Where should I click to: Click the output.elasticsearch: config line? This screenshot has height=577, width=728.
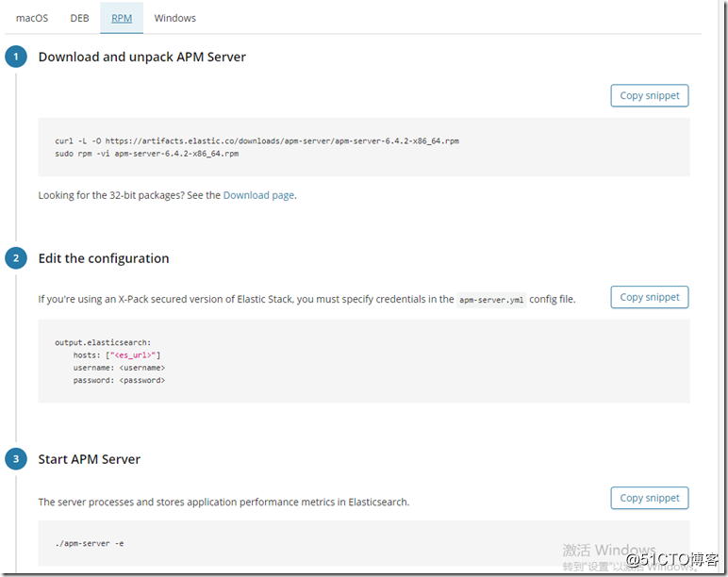[103, 342]
